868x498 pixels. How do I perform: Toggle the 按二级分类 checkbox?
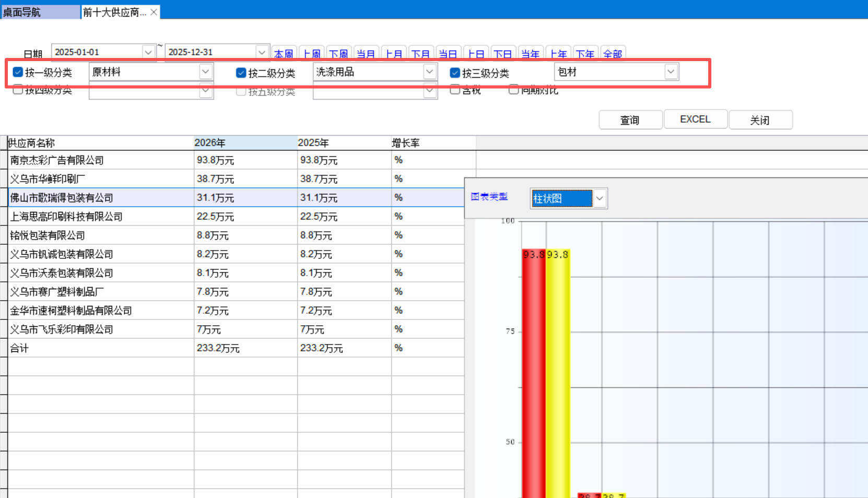point(241,73)
